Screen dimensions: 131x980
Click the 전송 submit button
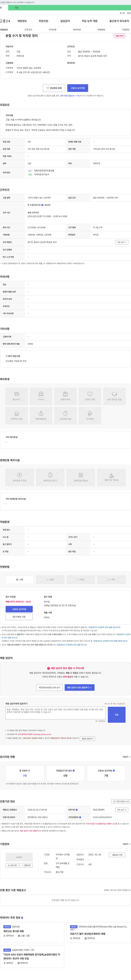(117, 715)
